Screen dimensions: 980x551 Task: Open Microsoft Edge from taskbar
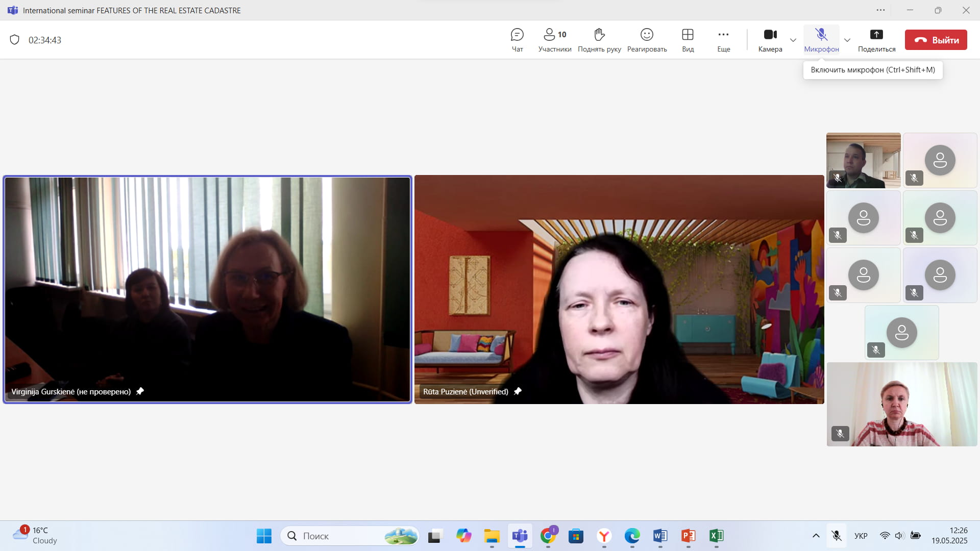(632, 536)
